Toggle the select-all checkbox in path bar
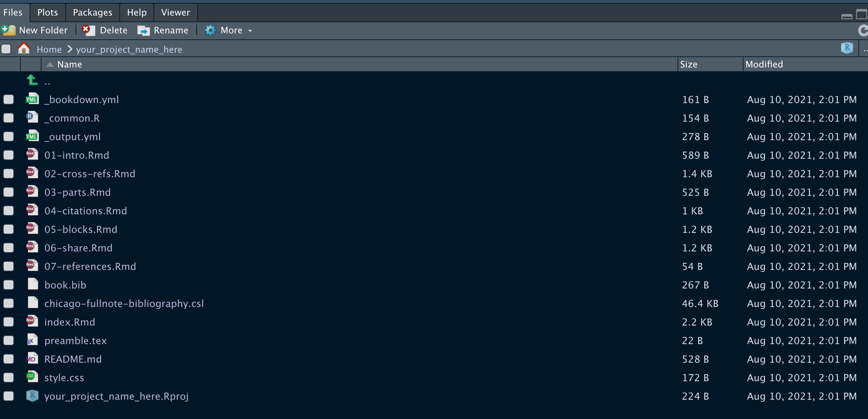 (x=6, y=49)
